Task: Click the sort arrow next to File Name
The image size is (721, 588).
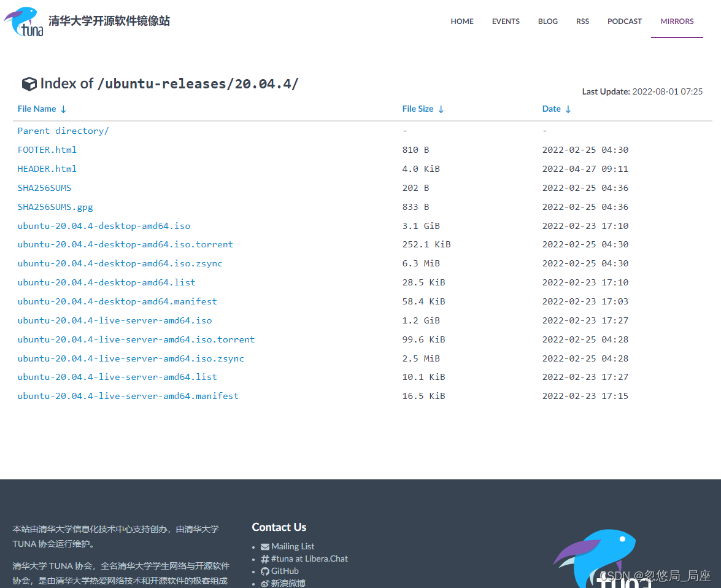Action: [63, 109]
